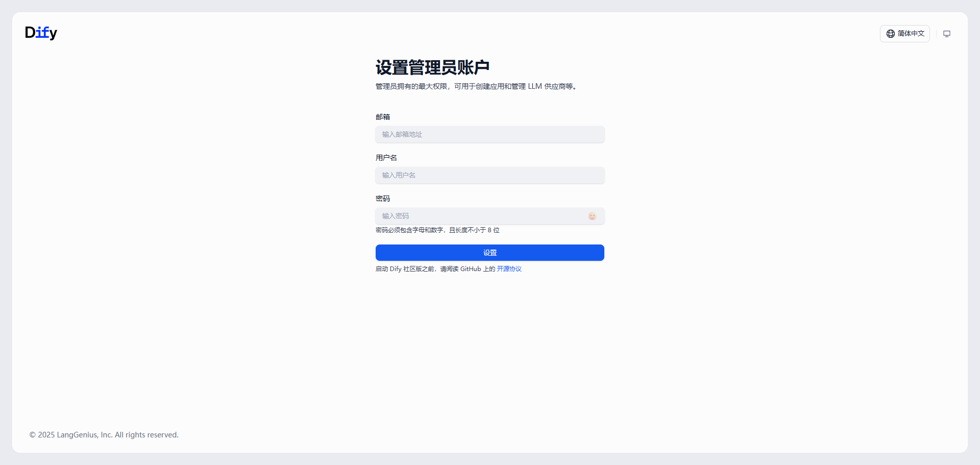The width and height of the screenshot is (980, 465).
Task: Toggle password visibility with the emoji toggle
Action: (592, 216)
